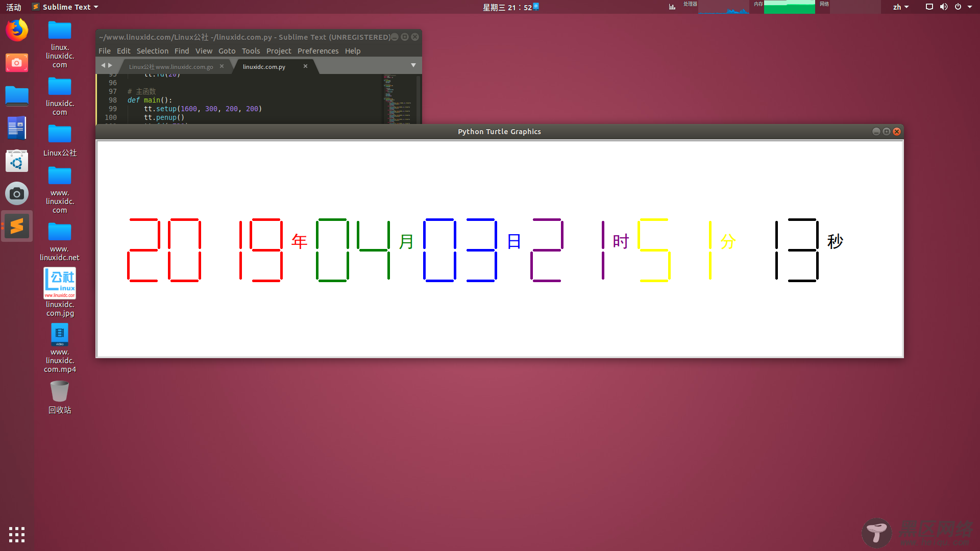Select the Linux公社 desktop folder

(x=60, y=141)
